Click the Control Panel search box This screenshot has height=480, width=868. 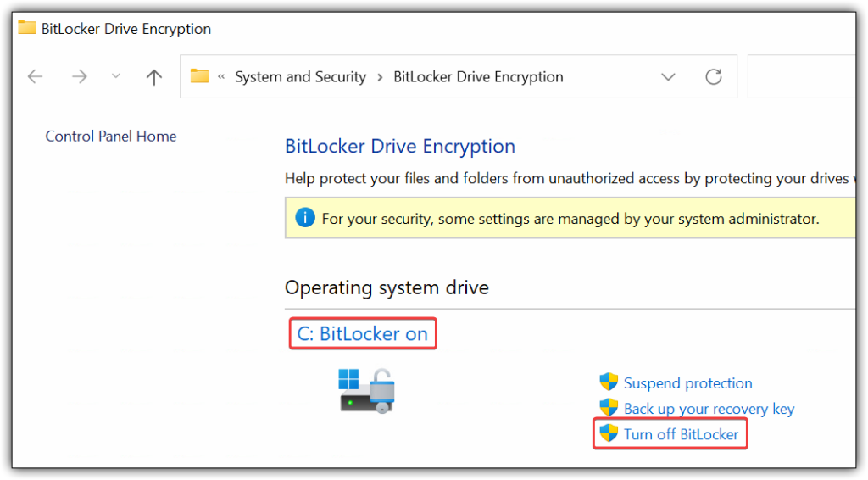click(802, 76)
